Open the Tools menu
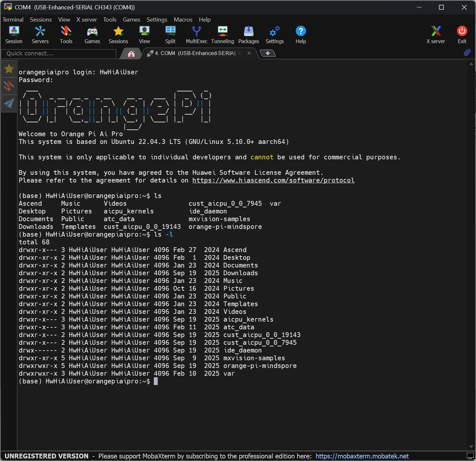This screenshot has width=476, height=461. pyautogui.click(x=110, y=20)
